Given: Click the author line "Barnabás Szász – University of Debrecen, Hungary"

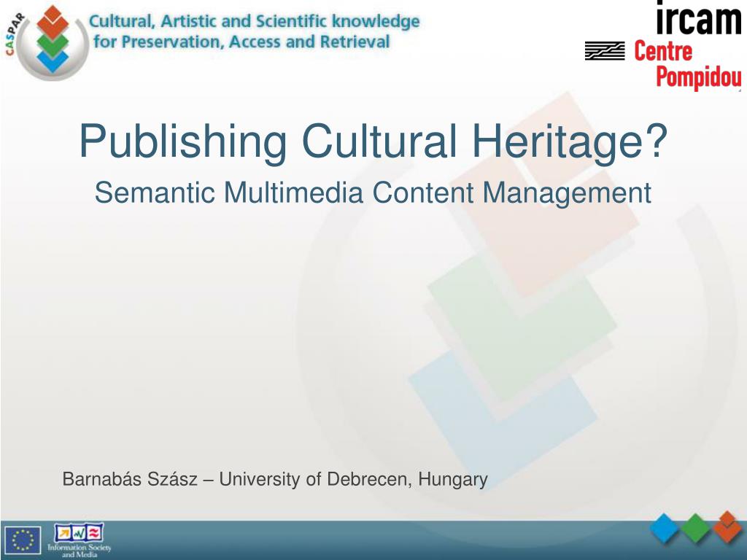Looking at the screenshot, I should pyautogui.click(x=275, y=480).
